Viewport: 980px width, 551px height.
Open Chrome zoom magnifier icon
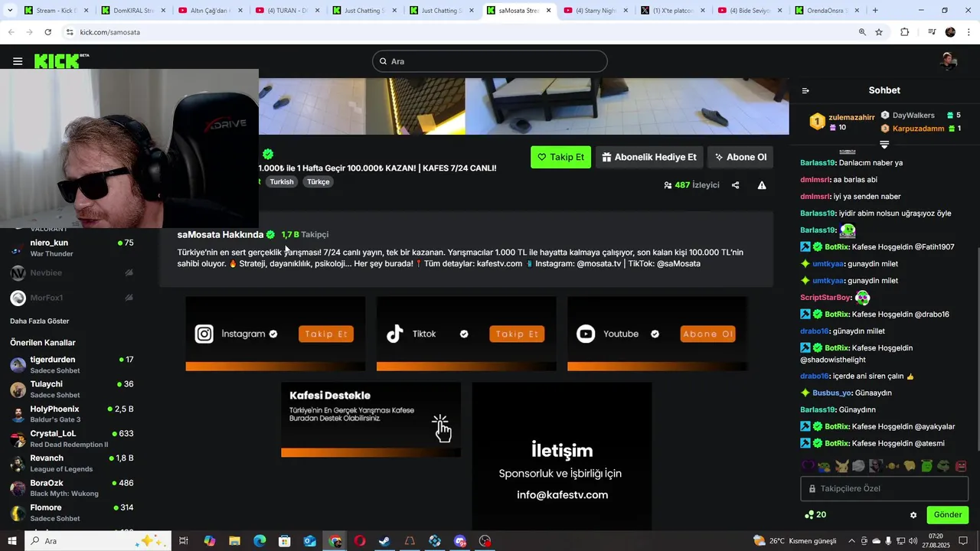[x=862, y=32]
